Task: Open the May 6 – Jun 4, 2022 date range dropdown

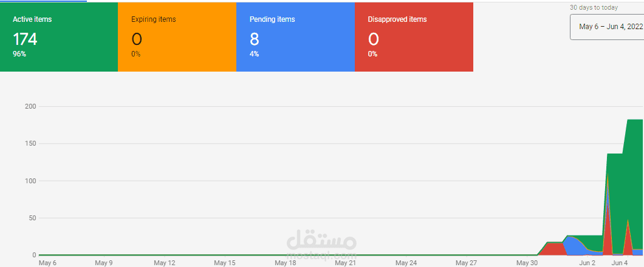Action: coord(606,27)
